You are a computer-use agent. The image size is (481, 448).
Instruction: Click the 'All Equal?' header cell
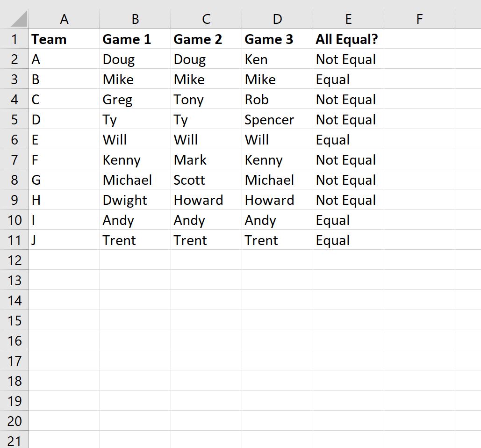pos(349,39)
